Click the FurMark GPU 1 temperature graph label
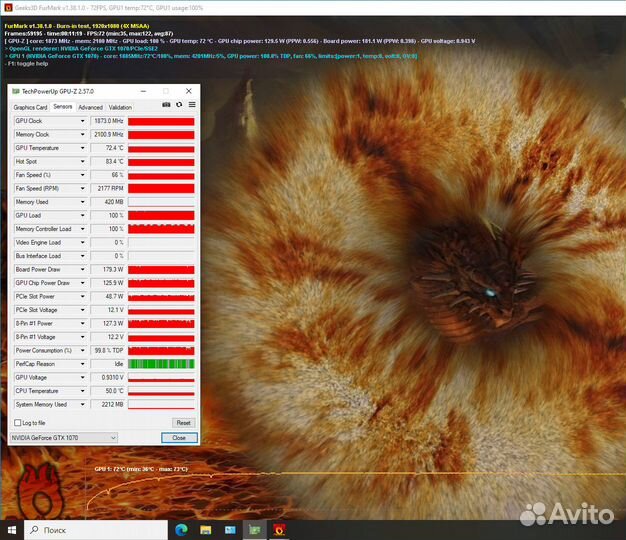626x540 pixels. [141, 469]
